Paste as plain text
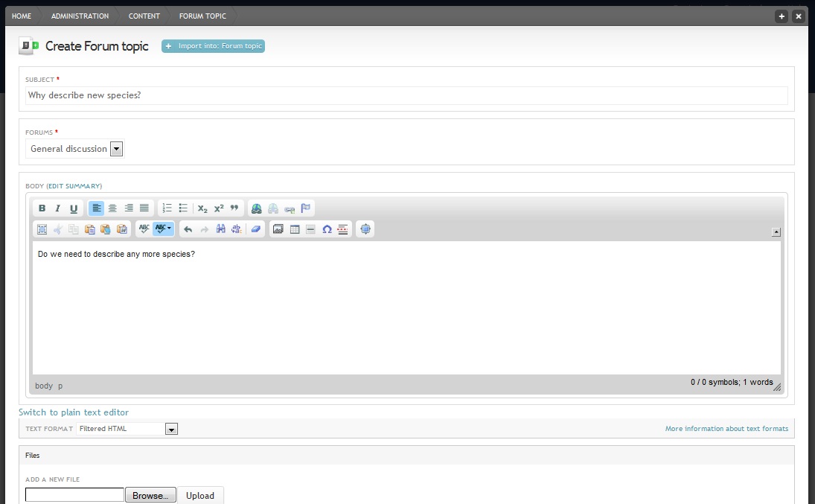This screenshot has height=504, width=815. click(106, 229)
